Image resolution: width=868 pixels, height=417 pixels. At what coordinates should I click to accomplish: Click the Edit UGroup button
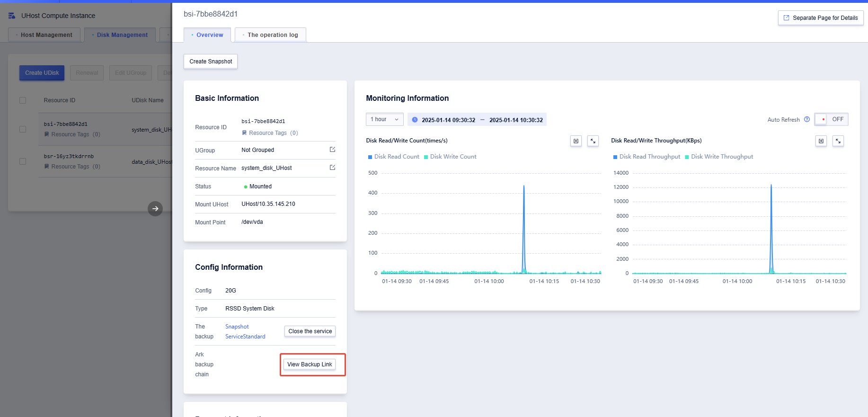click(x=131, y=73)
